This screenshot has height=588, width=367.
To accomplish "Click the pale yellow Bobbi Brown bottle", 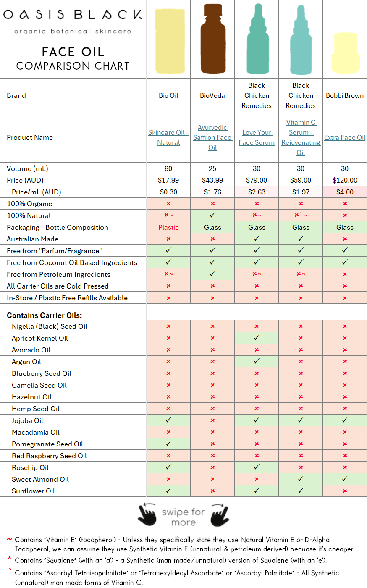I will click(x=346, y=53).
